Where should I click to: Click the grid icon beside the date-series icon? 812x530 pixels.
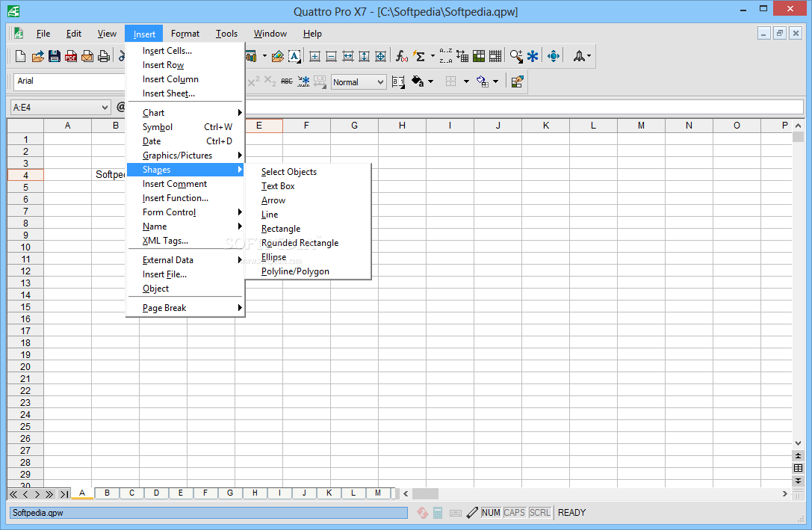(x=479, y=56)
